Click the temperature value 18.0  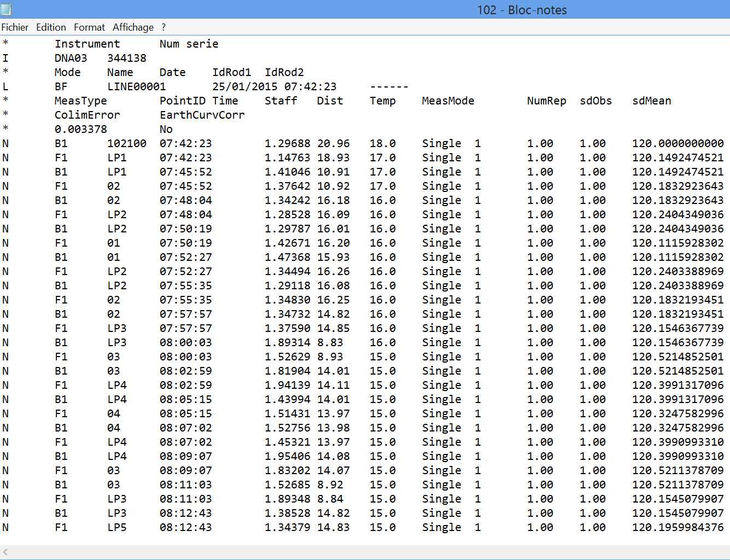coord(383,143)
